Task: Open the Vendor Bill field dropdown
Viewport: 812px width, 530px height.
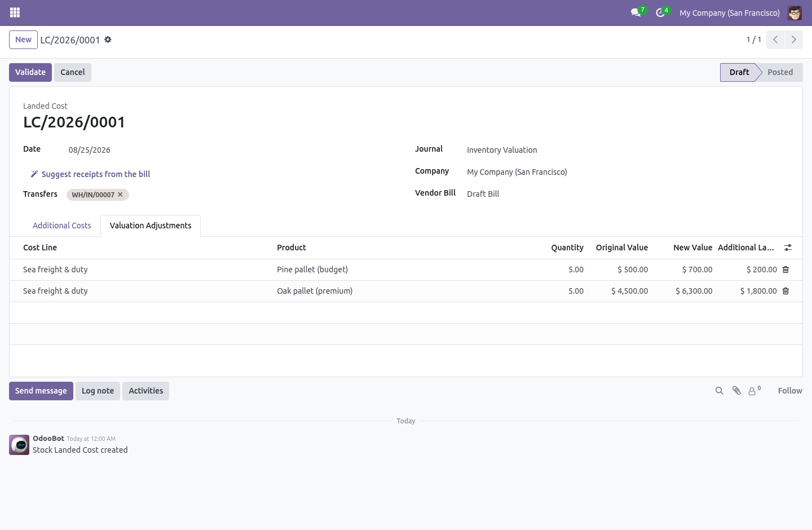Action: pos(627,194)
